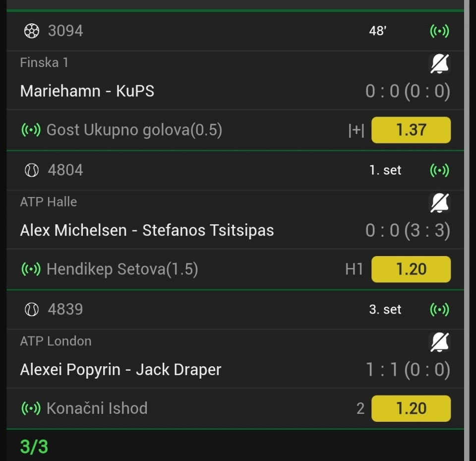Image resolution: width=476 pixels, height=461 pixels.
Task: Click the tennis ball icon beside 4839
Action: pyautogui.click(x=32, y=310)
